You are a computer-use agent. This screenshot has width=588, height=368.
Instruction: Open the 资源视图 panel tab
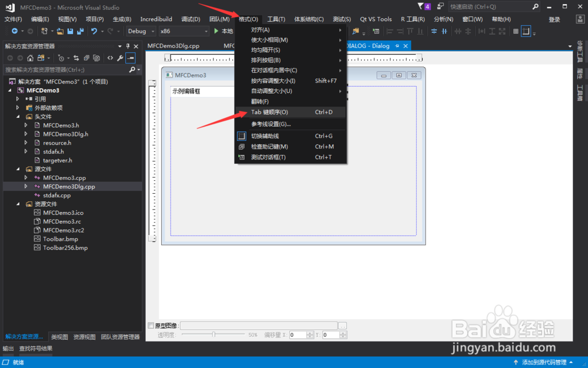(x=84, y=337)
